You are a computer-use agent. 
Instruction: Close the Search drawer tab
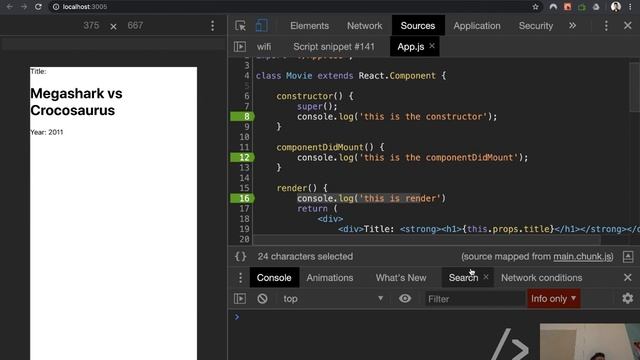point(486,277)
